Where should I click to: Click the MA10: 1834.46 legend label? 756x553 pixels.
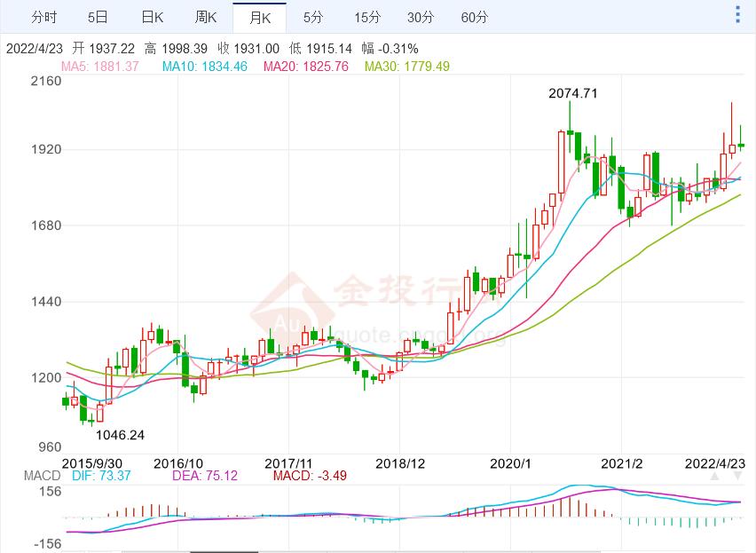[204, 66]
